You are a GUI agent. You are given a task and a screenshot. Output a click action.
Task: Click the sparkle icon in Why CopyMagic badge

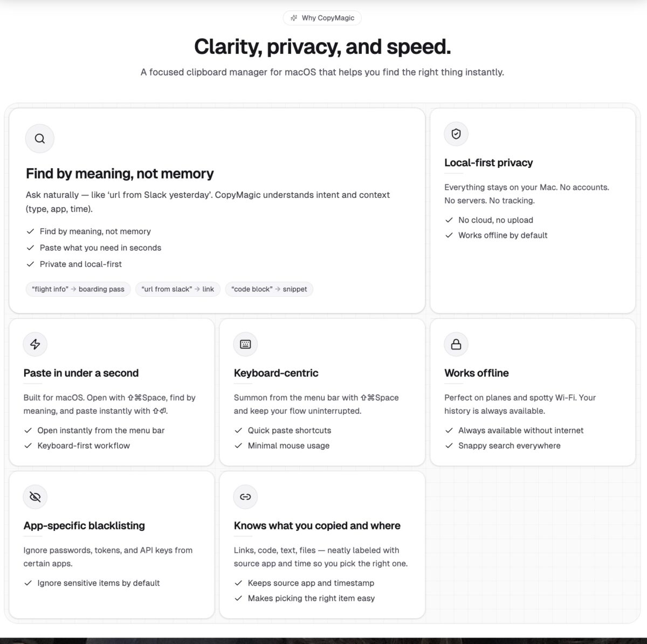pyautogui.click(x=294, y=18)
